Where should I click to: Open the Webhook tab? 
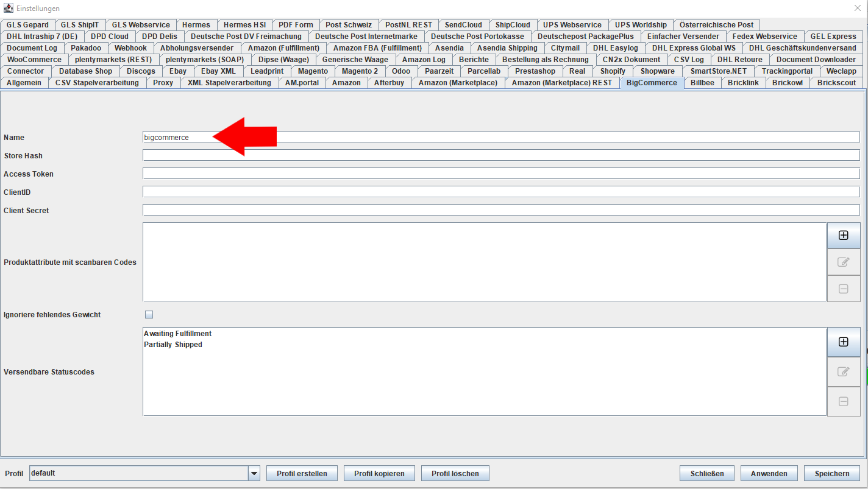click(x=130, y=48)
